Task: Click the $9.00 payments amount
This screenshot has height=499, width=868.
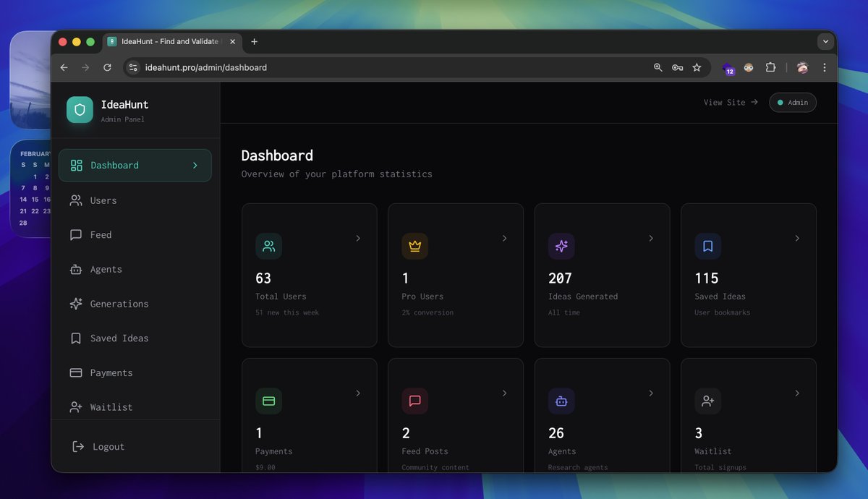Action: pos(265,467)
